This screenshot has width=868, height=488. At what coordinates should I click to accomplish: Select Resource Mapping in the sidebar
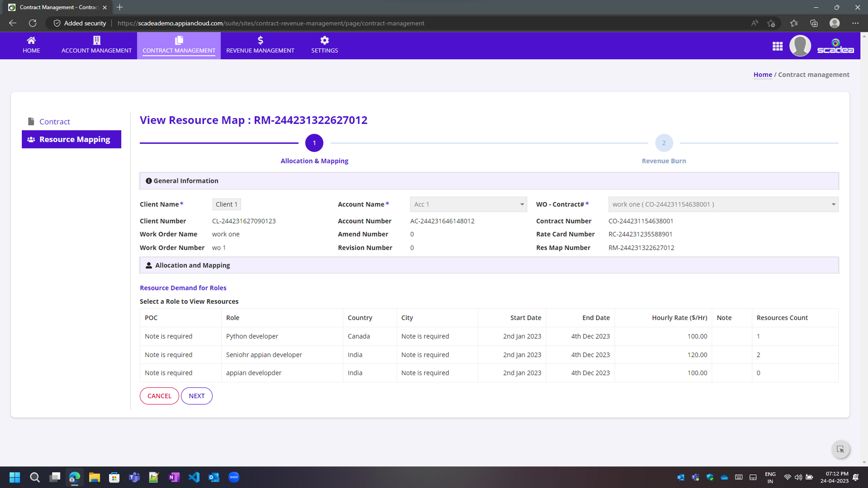tap(71, 139)
